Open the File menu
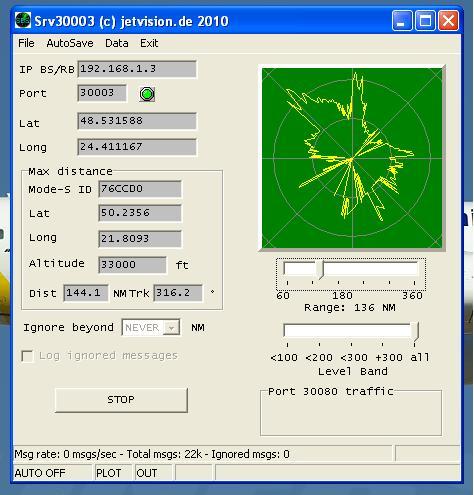474x495 pixels. coord(26,43)
